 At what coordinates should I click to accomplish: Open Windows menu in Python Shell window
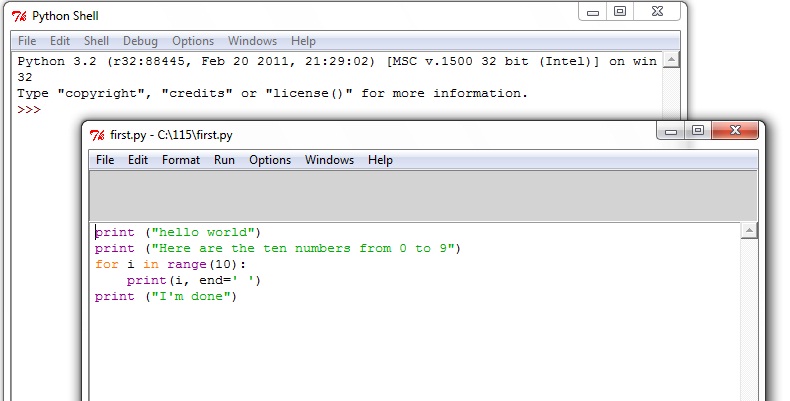[252, 41]
